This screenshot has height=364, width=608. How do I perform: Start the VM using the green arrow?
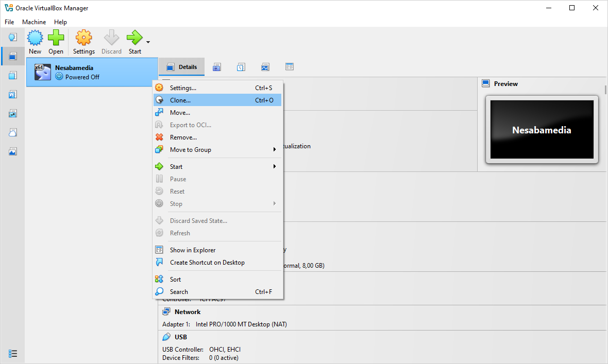pyautogui.click(x=134, y=38)
